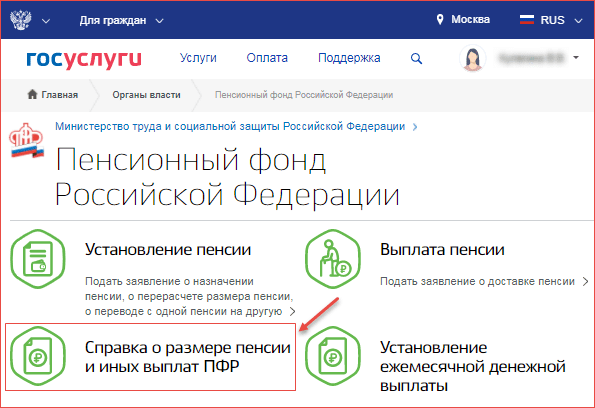This screenshot has height=408, width=595.
Task: Open the 'Выплата пенсии' heading
Action: click(x=442, y=249)
